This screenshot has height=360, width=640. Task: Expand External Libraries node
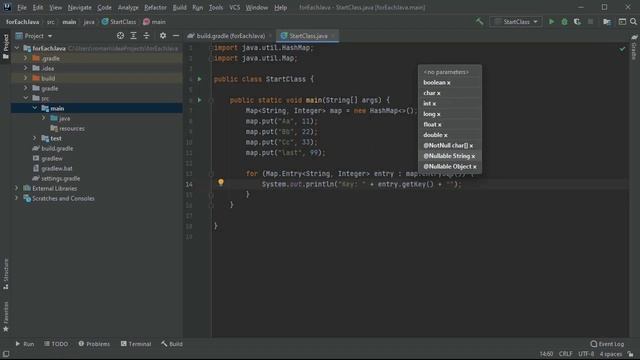click(17, 189)
